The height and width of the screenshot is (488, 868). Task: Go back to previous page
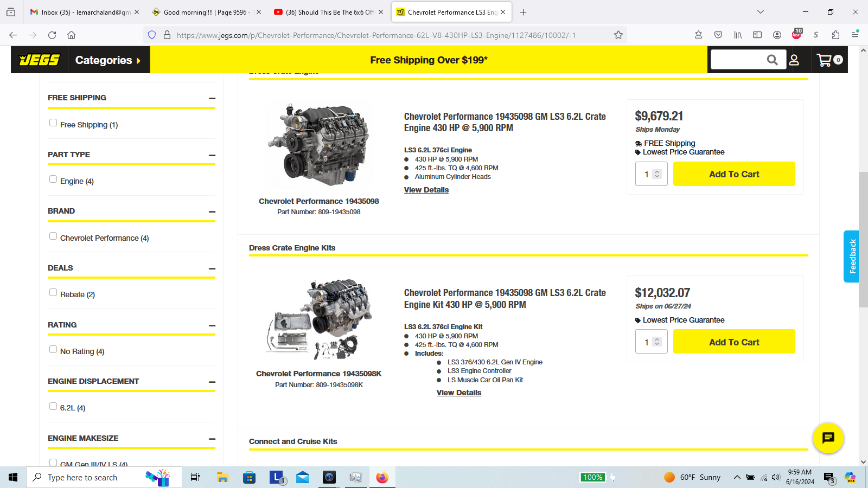click(x=13, y=35)
